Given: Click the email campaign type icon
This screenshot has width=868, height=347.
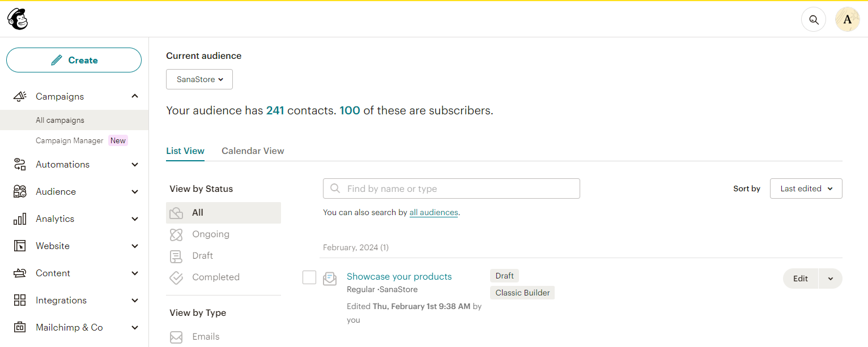Looking at the screenshot, I should click(x=330, y=279).
